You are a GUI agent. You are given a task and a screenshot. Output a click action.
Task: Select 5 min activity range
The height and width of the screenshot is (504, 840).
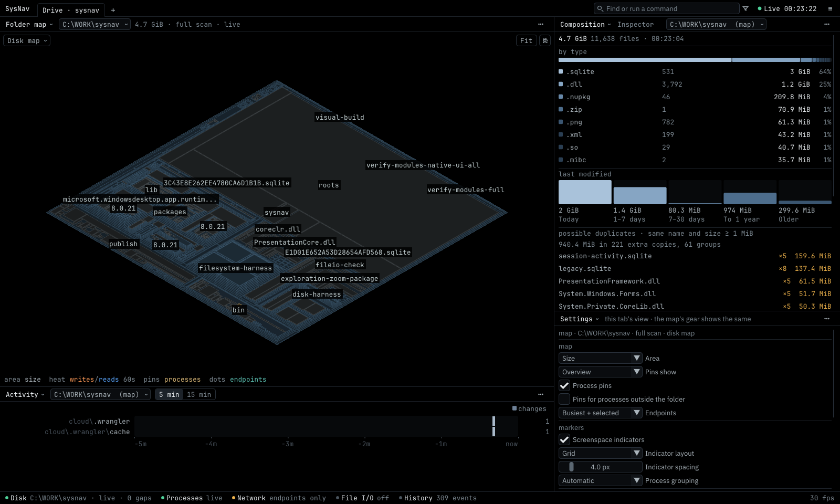(169, 394)
